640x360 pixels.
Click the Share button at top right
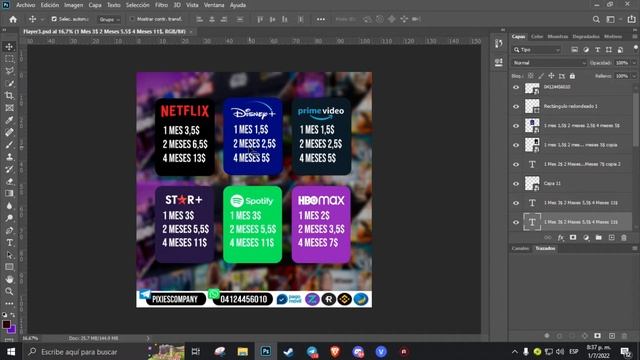tap(631, 19)
